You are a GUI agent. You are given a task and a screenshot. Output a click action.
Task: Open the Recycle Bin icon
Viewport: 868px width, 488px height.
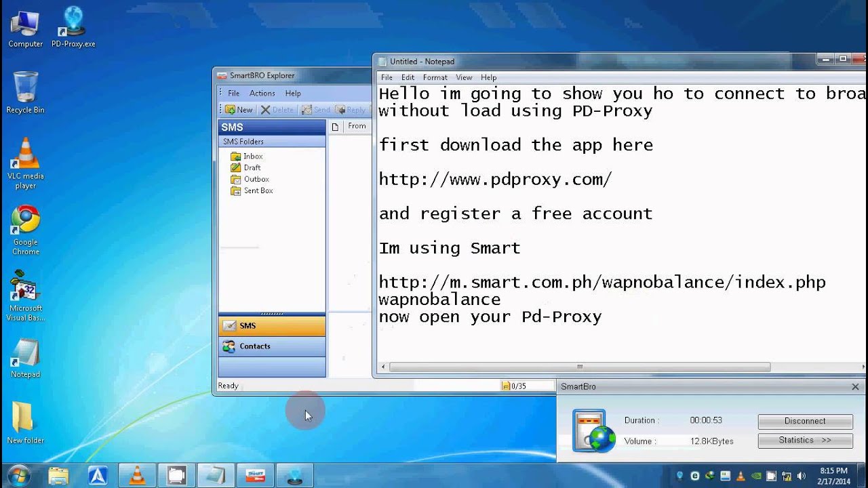(25, 92)
